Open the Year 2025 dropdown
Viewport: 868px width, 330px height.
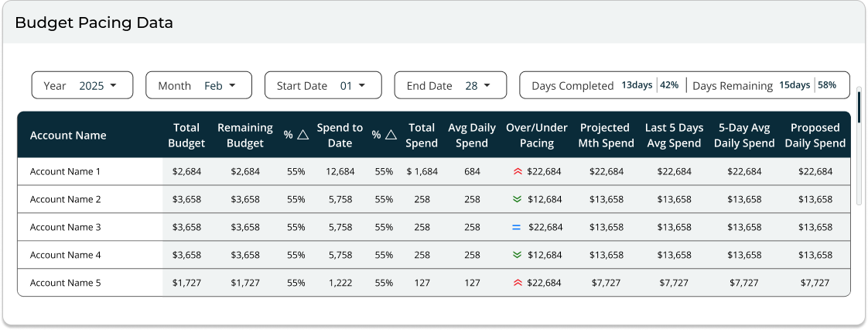coord(82,85)
